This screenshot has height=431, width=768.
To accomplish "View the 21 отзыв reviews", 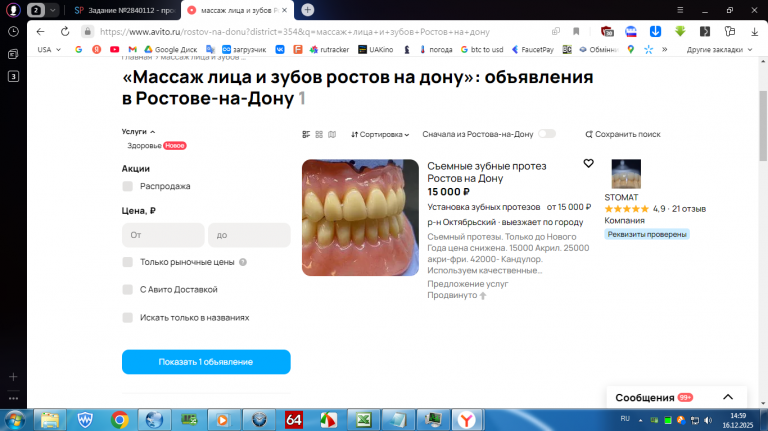I will pyautogui.click(x=689, y=209).
